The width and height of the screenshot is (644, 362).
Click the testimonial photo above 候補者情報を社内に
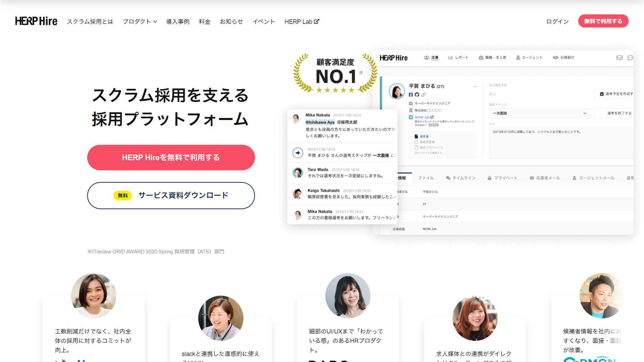pos(602,296)
